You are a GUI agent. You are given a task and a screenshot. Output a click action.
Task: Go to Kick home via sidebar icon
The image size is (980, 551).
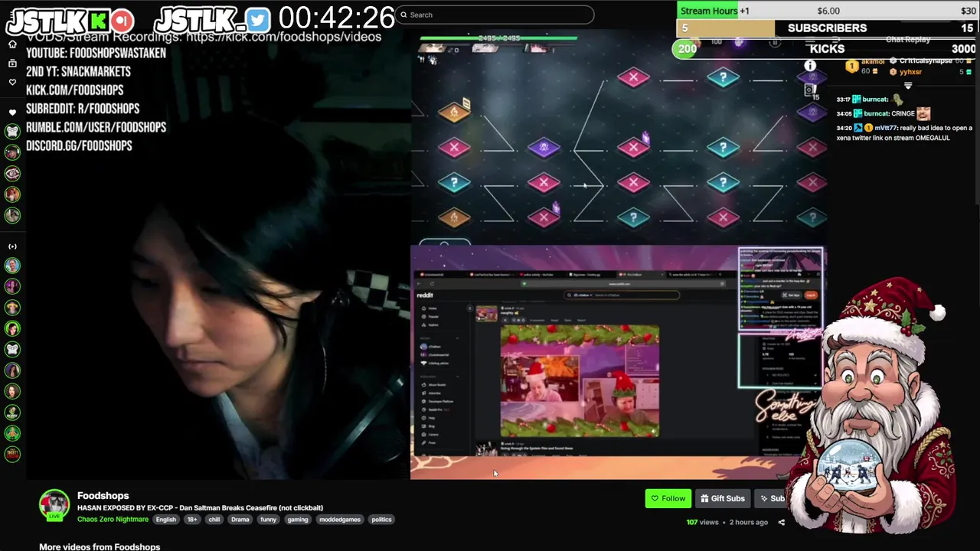[12, 44]
